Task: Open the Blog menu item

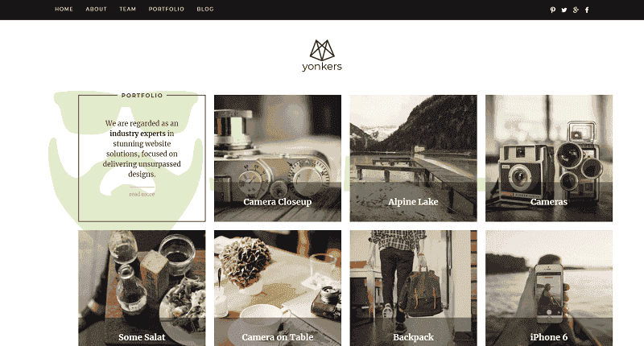Action: coord(205,9)
